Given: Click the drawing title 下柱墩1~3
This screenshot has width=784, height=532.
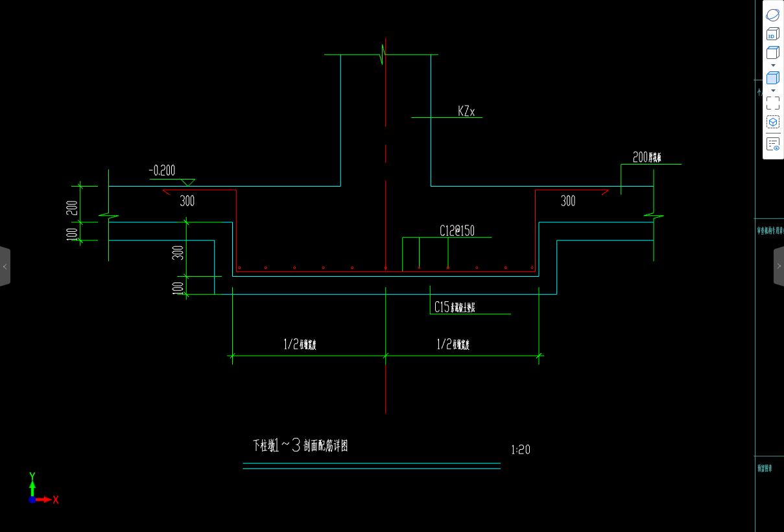Looking at the screenshot, I should tap(300, 445).
